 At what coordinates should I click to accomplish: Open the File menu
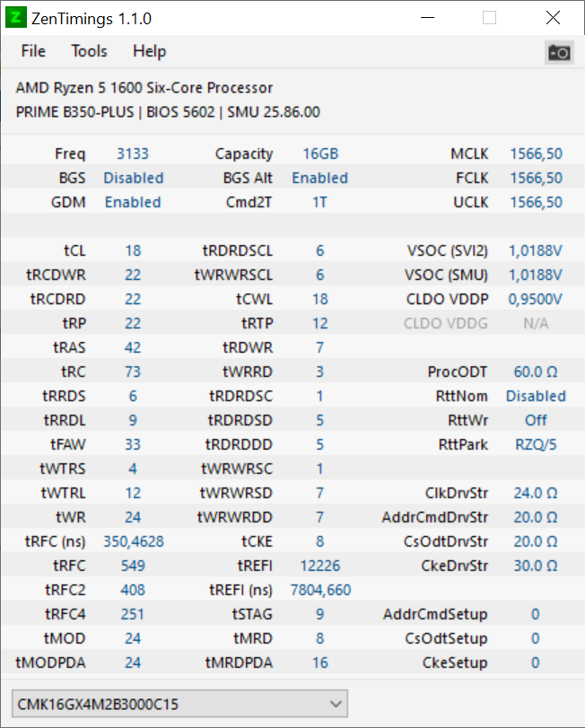tap(32, 51)
